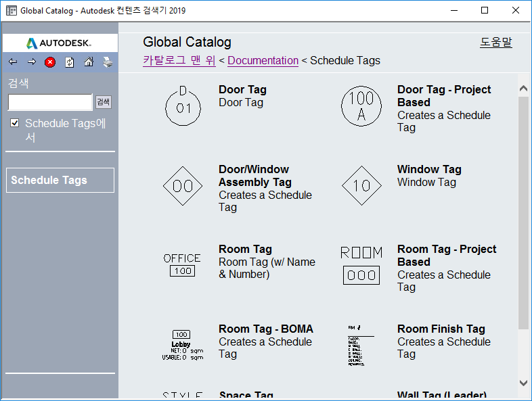Open the Home icon in toolbar
The height and width of the screenshot is (401, 532).
tap(89, 62)
